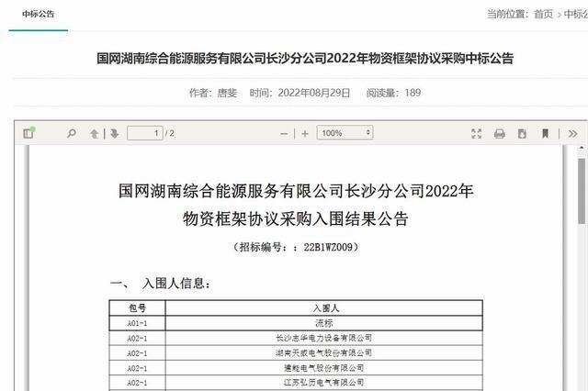Click the 中标公告 breadcrumb link at right

(x=579, y=14)
